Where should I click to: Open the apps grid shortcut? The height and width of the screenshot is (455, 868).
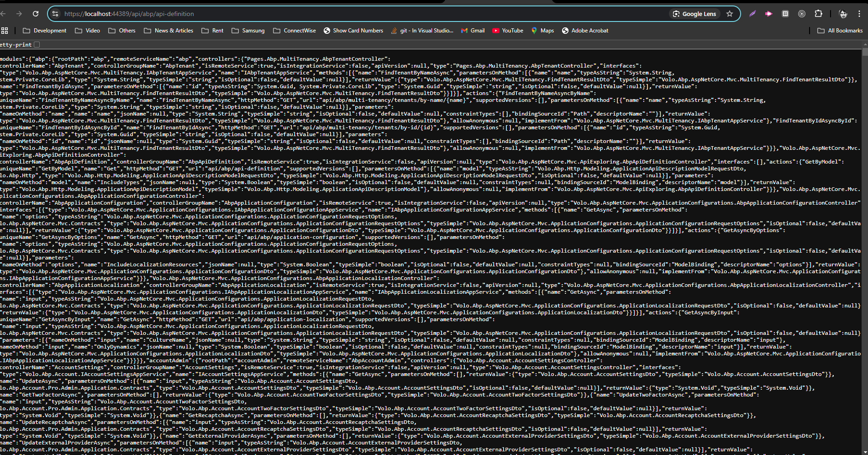5,31
